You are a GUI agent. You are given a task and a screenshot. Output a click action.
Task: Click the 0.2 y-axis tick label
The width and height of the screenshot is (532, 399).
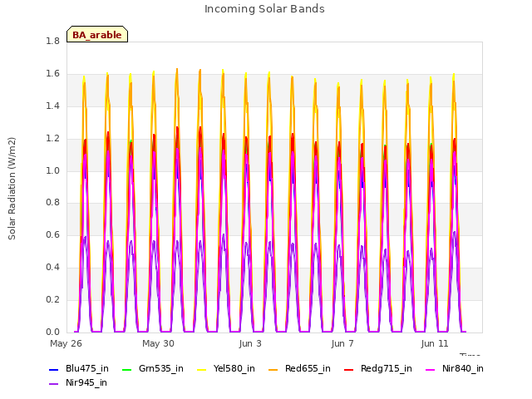(x=52, y=299)
